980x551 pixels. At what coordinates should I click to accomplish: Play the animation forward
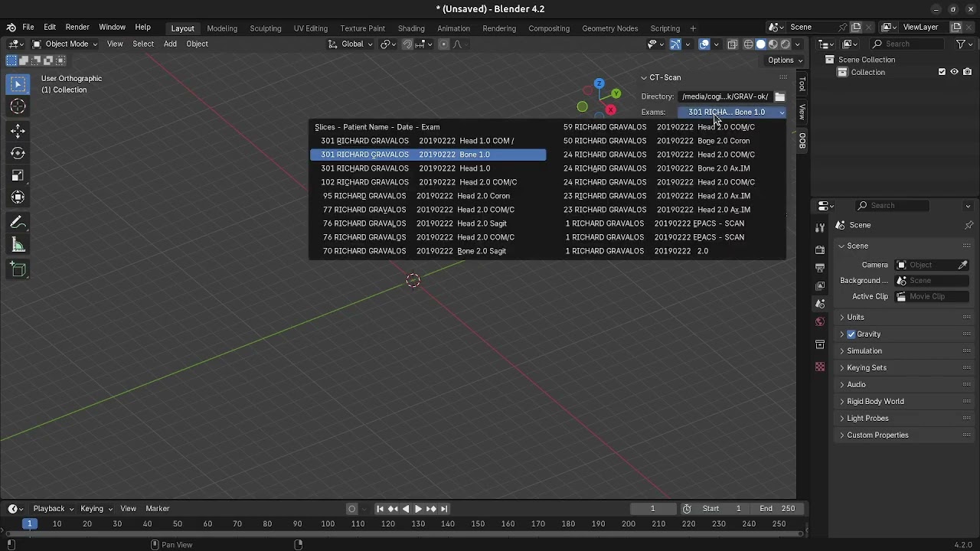tap(418, 509)
